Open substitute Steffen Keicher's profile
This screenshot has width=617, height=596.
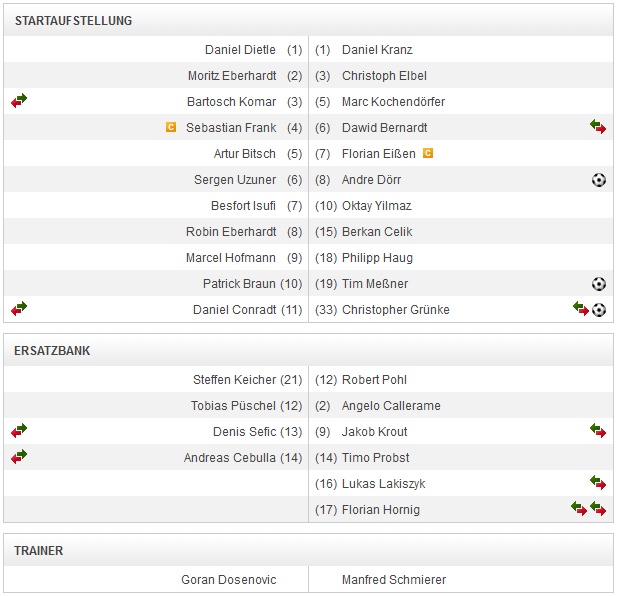(234, 380)
